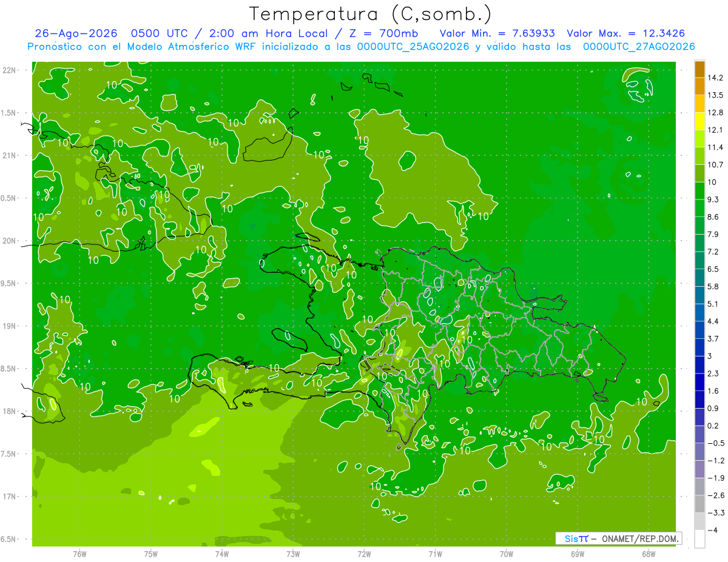
Task: Click the "1.5N" axis label
Action: click(8, 113)
